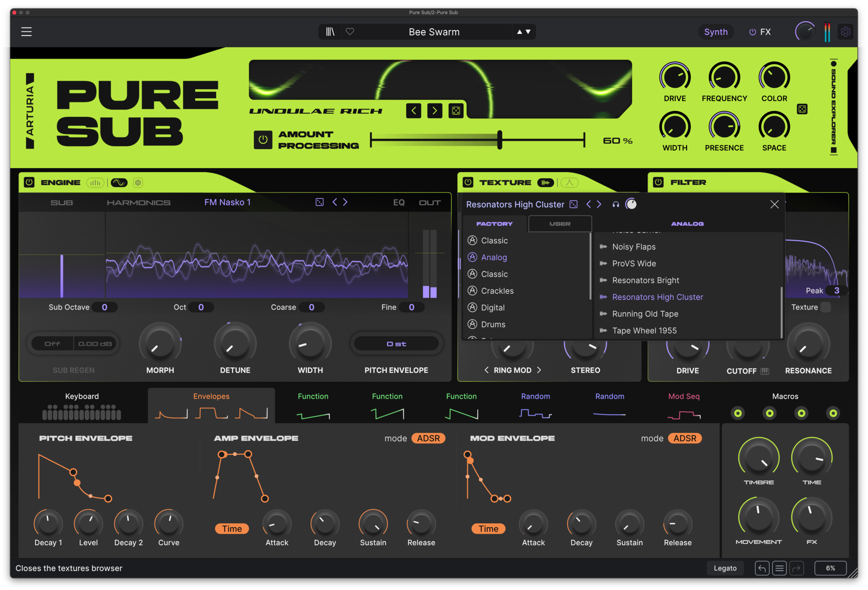Open the engine settings gear icon

[138, 183]
